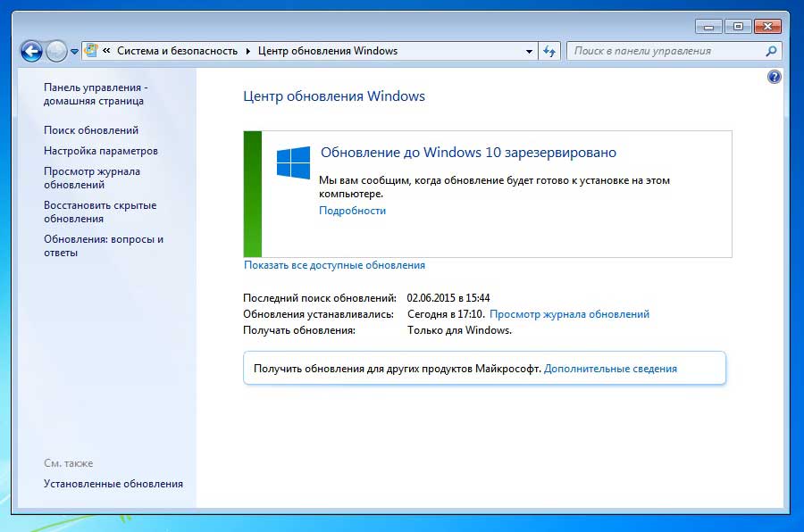Open 'Настройка параметров' in the sidebar

point(101,151)
